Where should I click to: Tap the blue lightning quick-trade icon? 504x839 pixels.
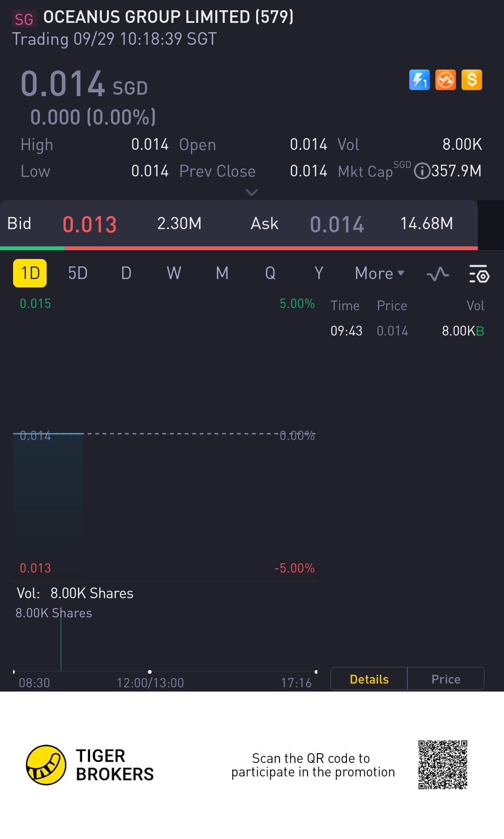pos(419,80)
